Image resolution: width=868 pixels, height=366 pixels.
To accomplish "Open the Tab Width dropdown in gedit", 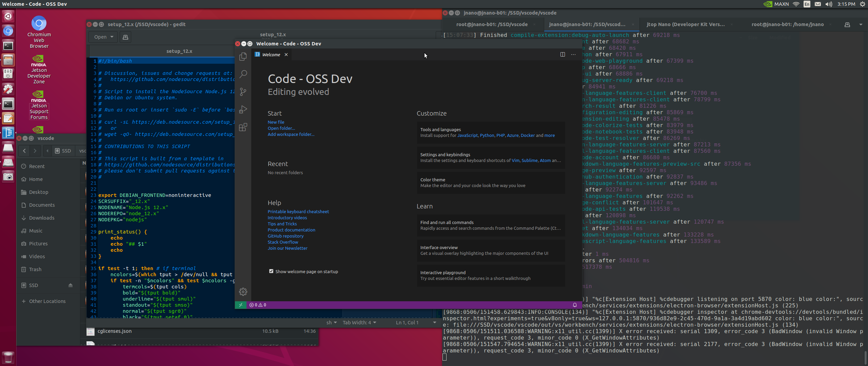I will [359, 323].
